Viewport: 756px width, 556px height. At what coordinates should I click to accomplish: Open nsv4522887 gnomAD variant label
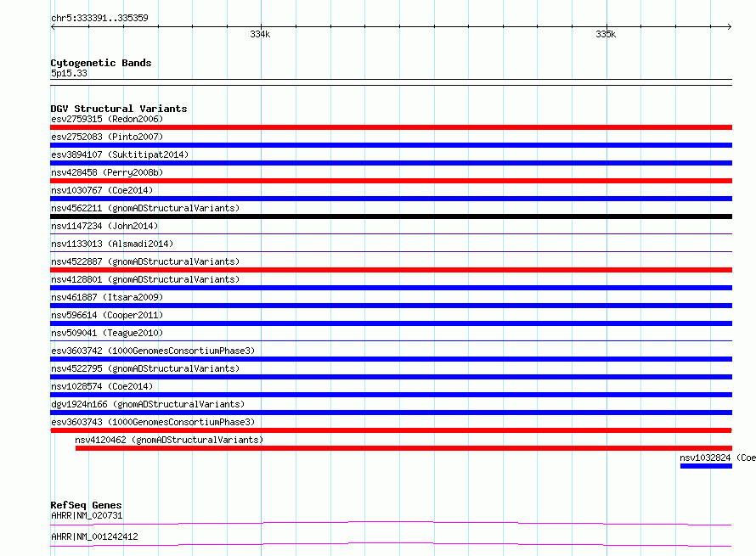(145, 261)
